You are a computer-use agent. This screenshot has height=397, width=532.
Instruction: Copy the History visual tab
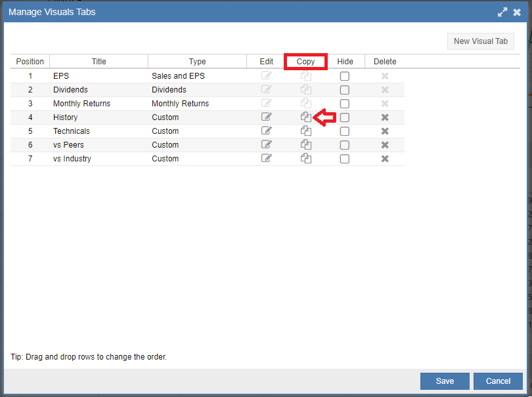[x=306, y=117]
